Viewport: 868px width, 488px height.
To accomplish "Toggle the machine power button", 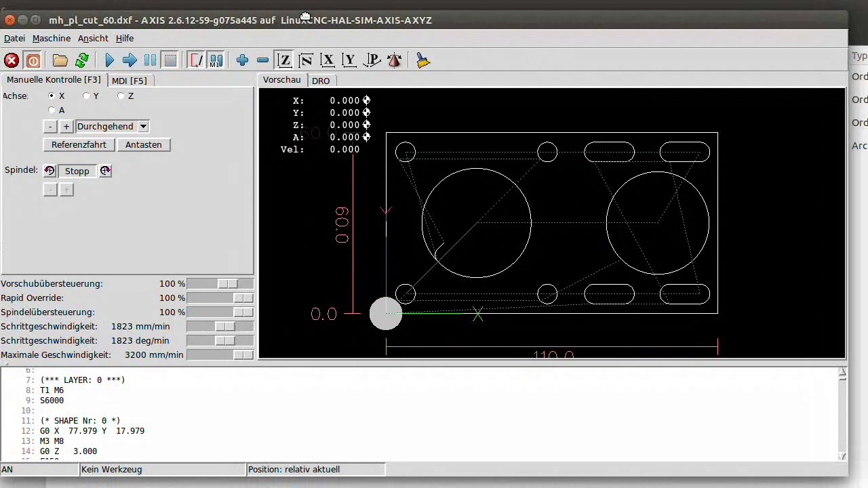I will tap(33, 60).
